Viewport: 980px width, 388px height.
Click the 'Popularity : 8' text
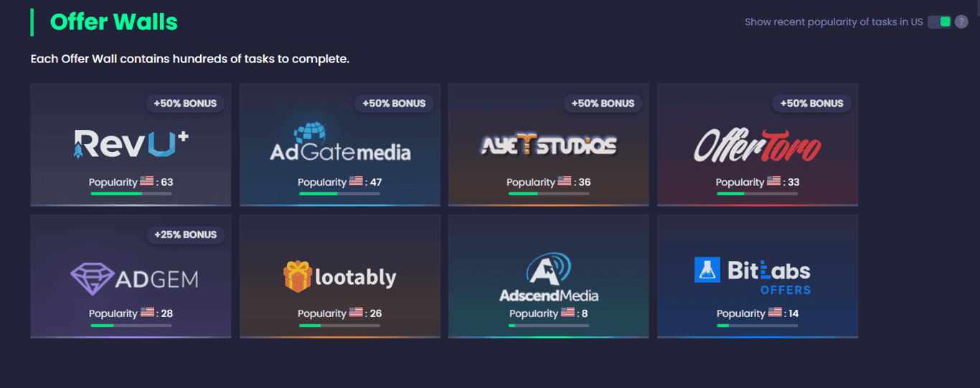pos(549,313)
